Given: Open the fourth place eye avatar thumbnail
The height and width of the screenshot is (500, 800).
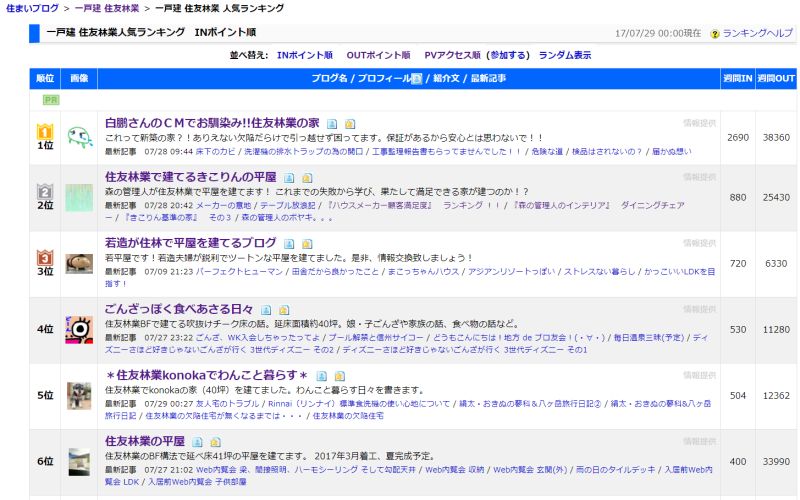Looking at the screenshot, I should click(x=79, y=330).
